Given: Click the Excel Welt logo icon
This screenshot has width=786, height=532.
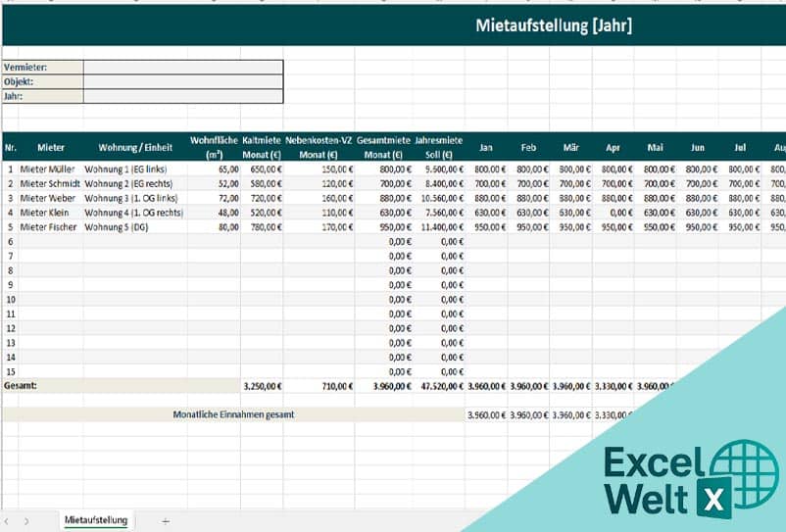Looking at the screenshot, I should click(x=677, y=479).
